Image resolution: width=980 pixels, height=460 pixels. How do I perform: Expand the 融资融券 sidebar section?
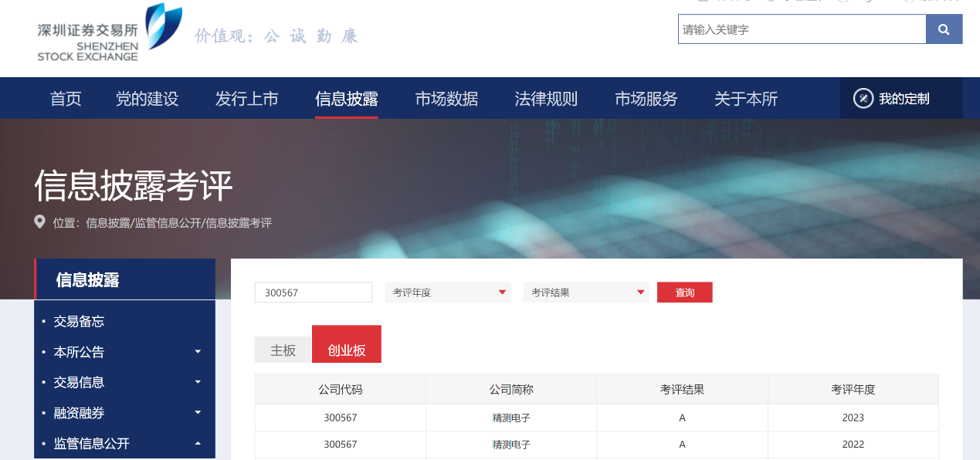198,413
